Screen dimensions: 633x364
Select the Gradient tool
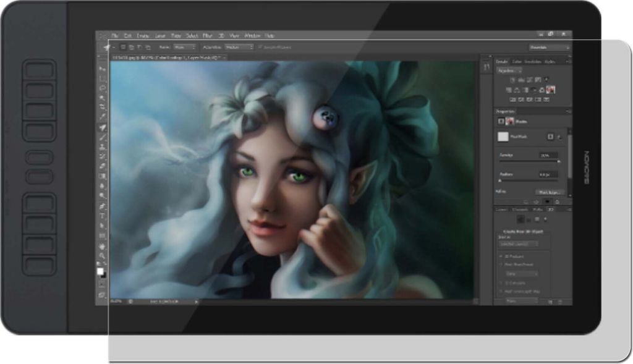coord(103,176)
